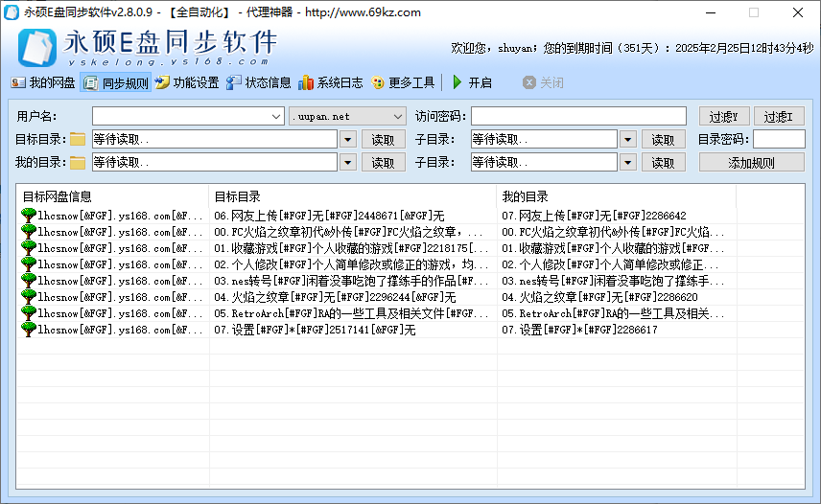The width and height of the screenshot is (821, 504).
Task: Open the .uupan.net domain dropdown
Action: pos(398,116)
